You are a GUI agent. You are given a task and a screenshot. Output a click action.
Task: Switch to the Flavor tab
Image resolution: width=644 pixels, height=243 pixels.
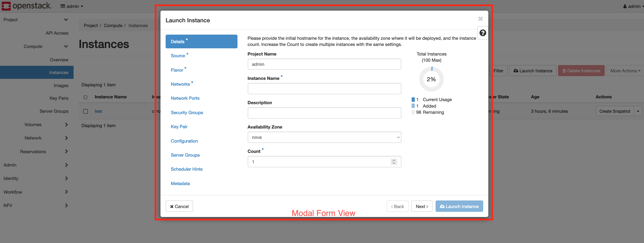point(177,70)
